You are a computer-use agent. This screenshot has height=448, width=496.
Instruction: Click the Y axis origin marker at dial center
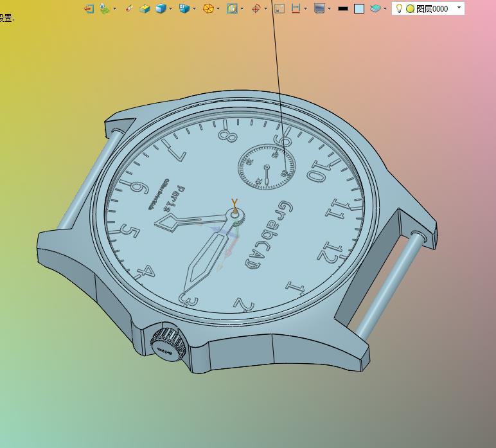pos(235,205)
